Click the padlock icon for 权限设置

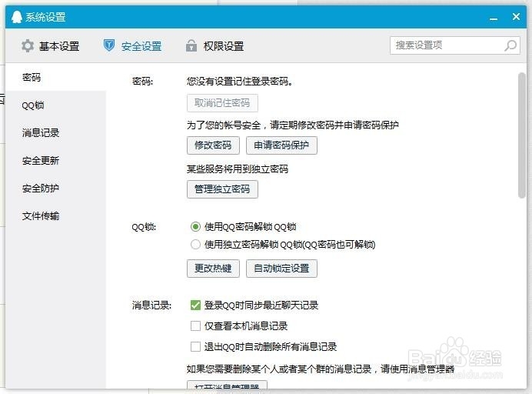pyautogui.click(x=191, y=45)
